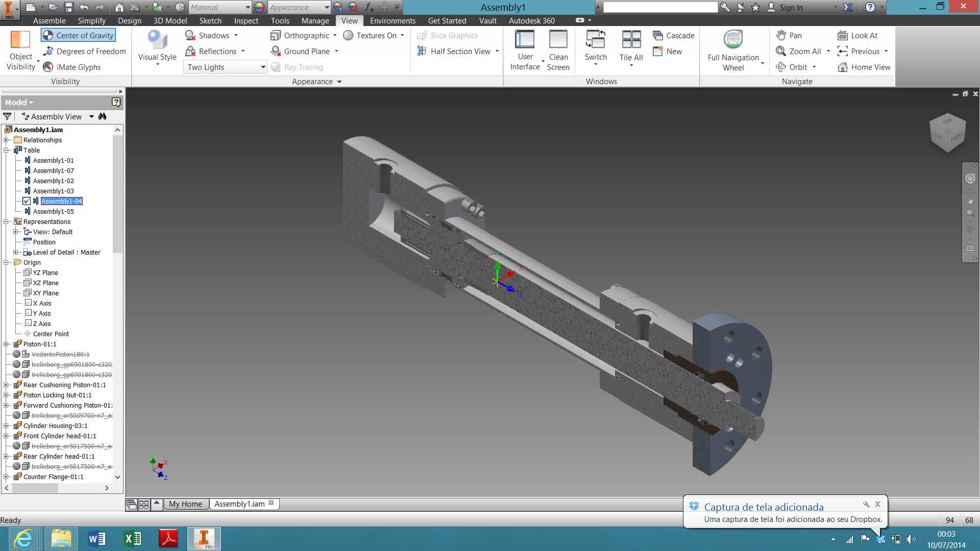
Task: Switch to the Assemble ribbon tab
Action: click(50, 20)
